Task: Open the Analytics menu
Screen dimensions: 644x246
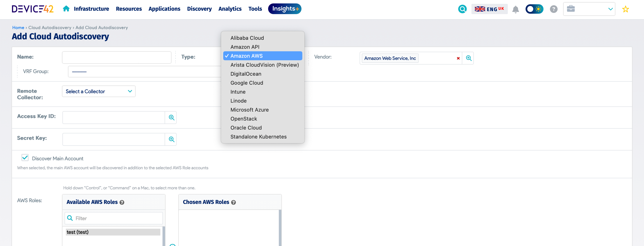Action: (230, 9)
